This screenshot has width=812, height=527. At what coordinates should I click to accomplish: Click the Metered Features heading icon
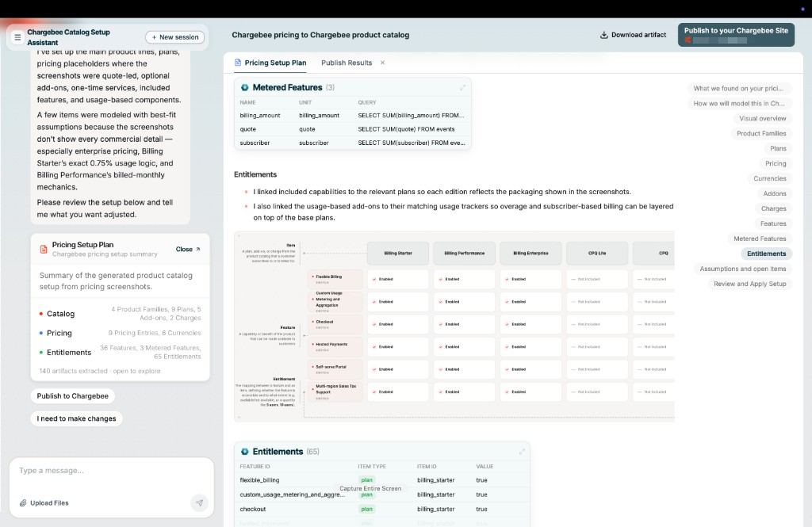245,87
